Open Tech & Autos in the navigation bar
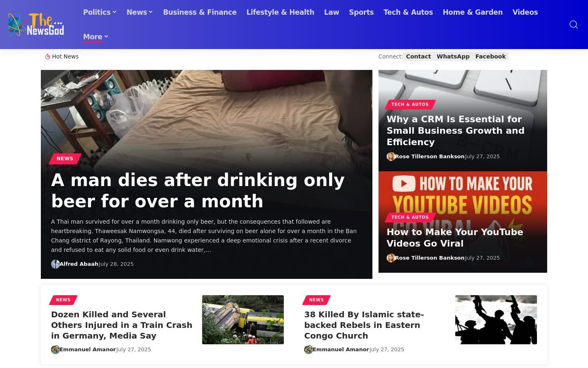The height and width of the screenshot is (368, 588). [x=408, y=12]
